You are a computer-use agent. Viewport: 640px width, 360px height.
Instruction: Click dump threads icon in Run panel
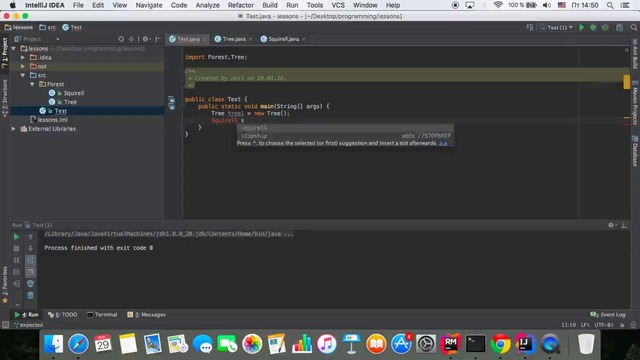(16, 272)
